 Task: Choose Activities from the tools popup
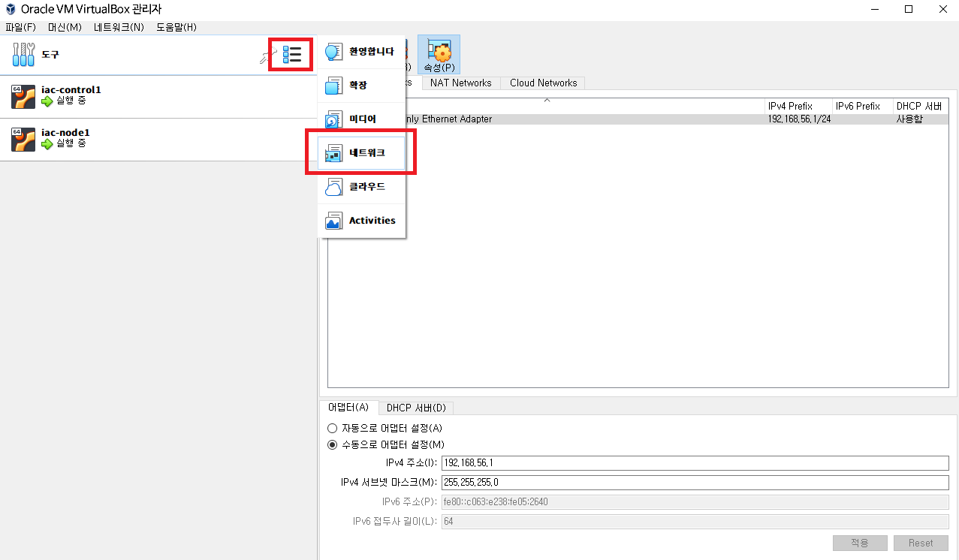[362, 221]
